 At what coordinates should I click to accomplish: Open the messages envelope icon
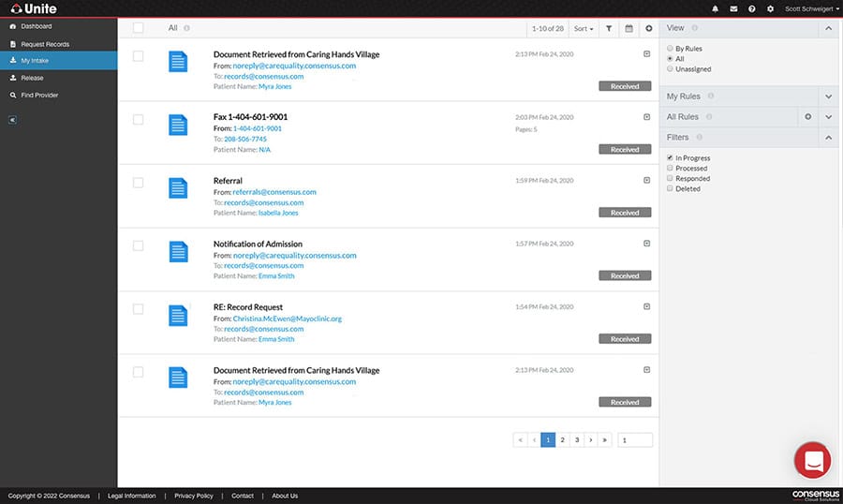(733, 8)
